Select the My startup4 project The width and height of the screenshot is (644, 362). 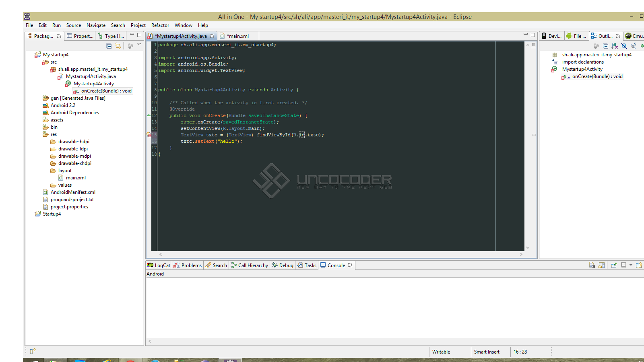coord(56,55)
